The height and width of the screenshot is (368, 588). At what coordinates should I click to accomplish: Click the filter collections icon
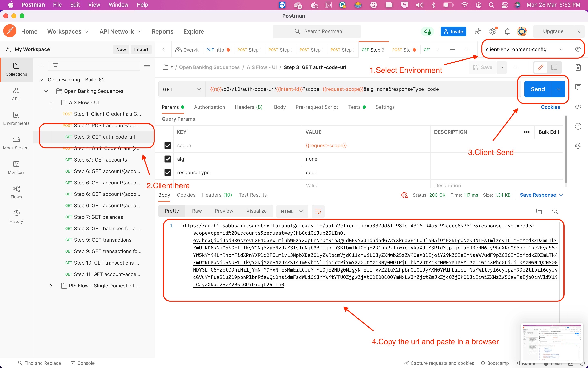pos(55,66)
